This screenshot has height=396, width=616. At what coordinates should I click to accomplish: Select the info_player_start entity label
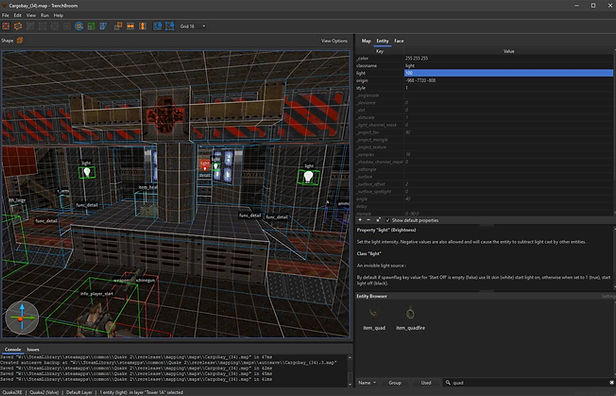[x=97, y=293]
